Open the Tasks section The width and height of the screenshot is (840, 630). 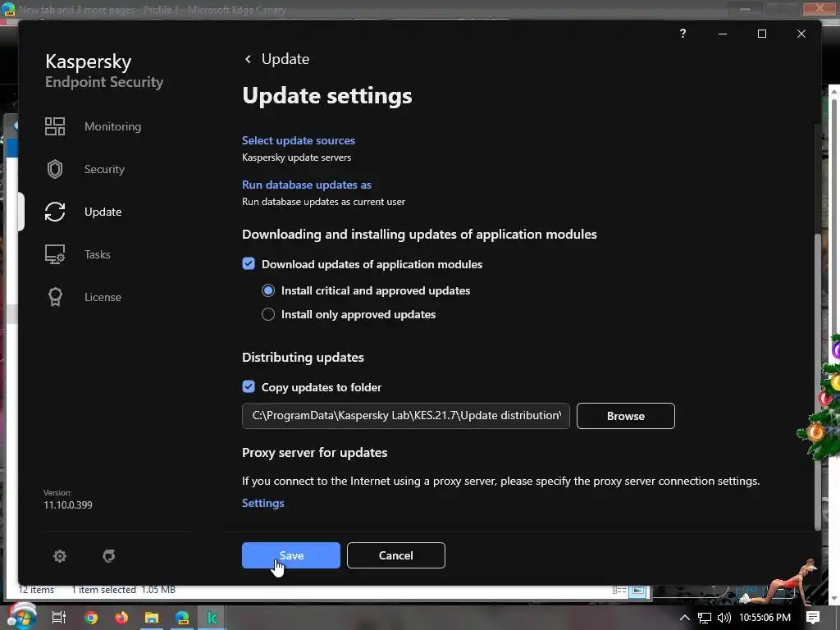pos(97,254)
